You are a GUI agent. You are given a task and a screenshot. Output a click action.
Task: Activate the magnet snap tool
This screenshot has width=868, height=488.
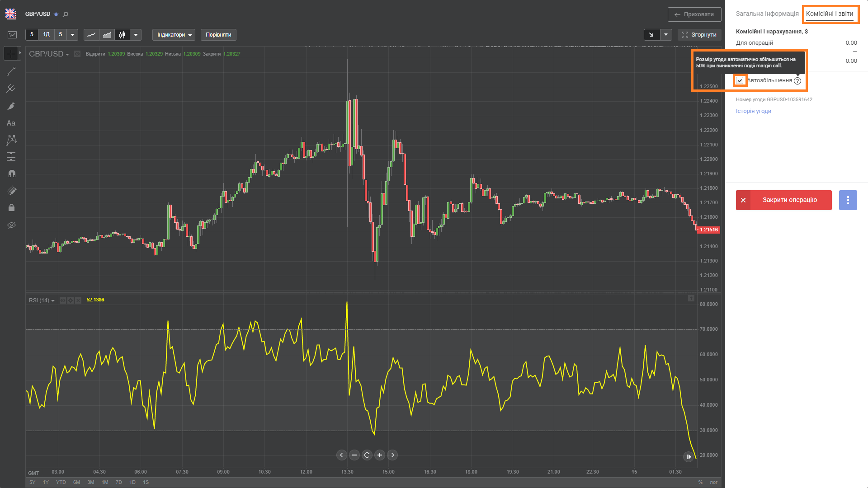point(11,174)
